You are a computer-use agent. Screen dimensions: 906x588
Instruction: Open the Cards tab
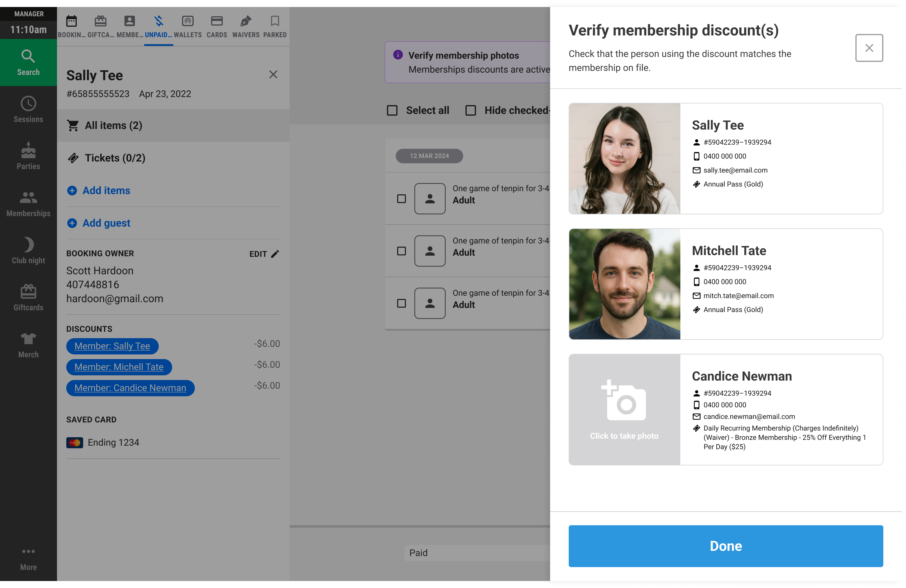pos(217,27)
